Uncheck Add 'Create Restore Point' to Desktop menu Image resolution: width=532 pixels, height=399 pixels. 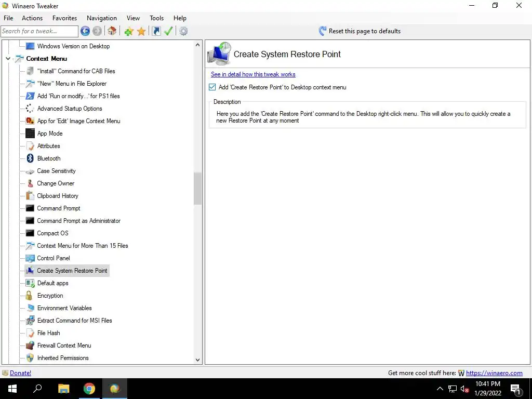click(x=212, y=87)
